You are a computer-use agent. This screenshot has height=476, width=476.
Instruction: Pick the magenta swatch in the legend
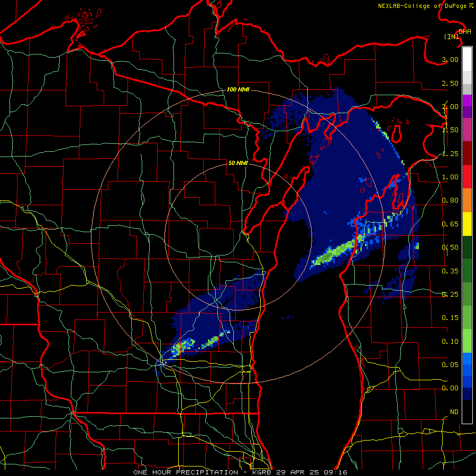pyautogui.click(x=467, y=100)
